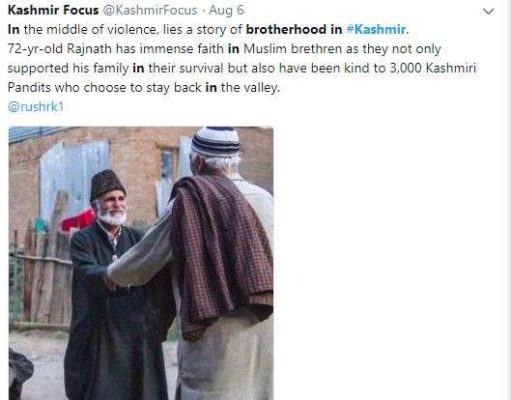
Task: Open the Aug 6 timestamp link
Action: pyautogui.click(x=226, y=10)
